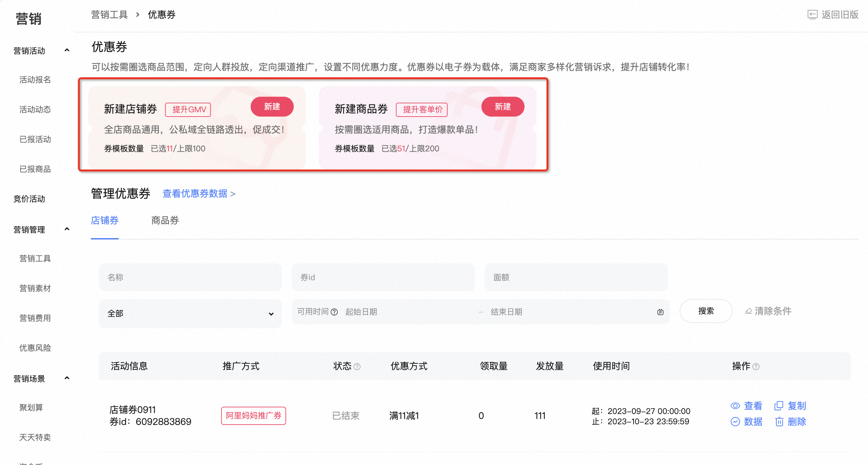The image size is (868, 465).
Task: Open the 全部 status dropdown
Action: pyautogui.click(x=190, y=314)
